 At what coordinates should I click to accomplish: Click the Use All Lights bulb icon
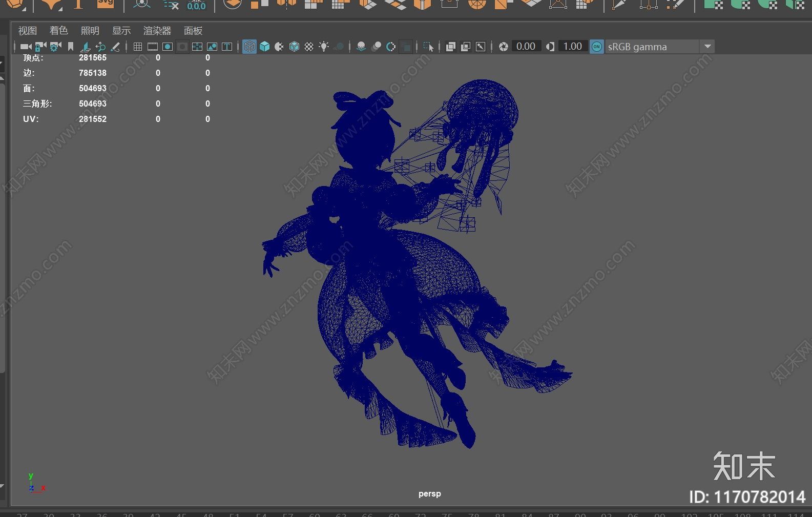click(x=324, y=47)
